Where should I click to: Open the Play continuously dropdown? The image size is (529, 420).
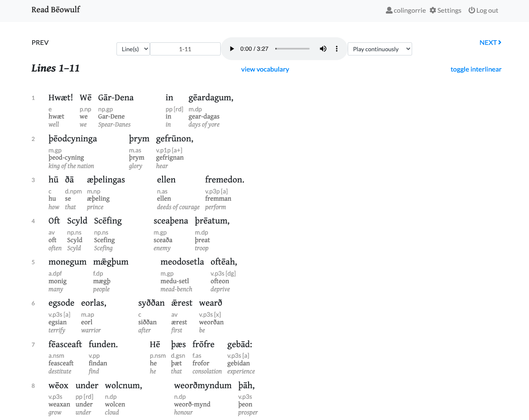pyautogui.click(x=380, y=49)
